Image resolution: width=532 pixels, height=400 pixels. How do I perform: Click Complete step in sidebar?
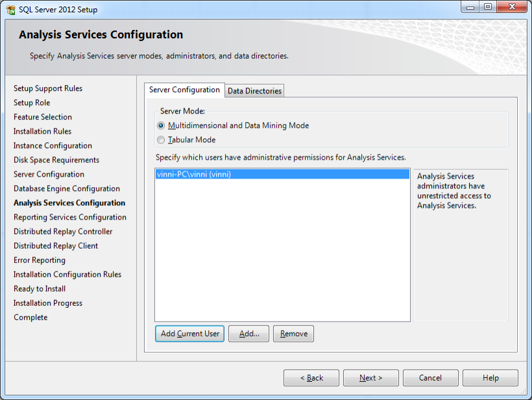pyautogui.click(x=30, y=318)
